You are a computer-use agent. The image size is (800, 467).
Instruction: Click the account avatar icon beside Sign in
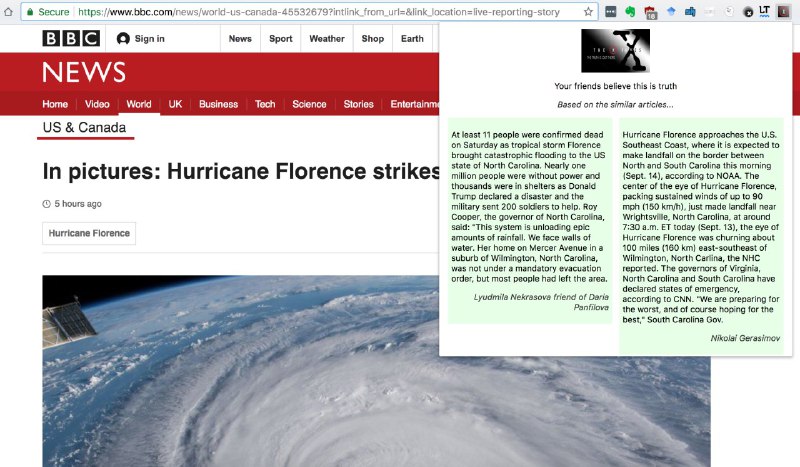[x=123, y=38]
